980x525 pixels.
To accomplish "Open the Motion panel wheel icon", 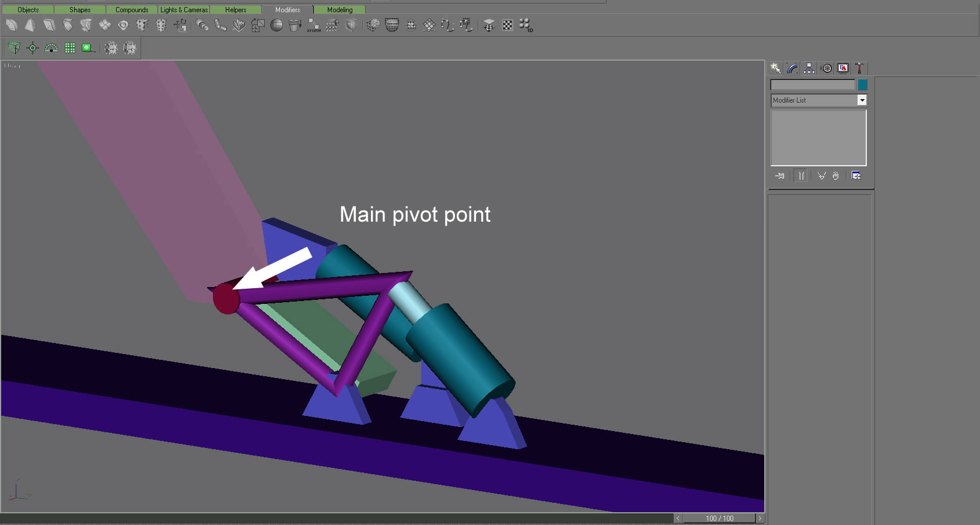I will coord(827,68).
